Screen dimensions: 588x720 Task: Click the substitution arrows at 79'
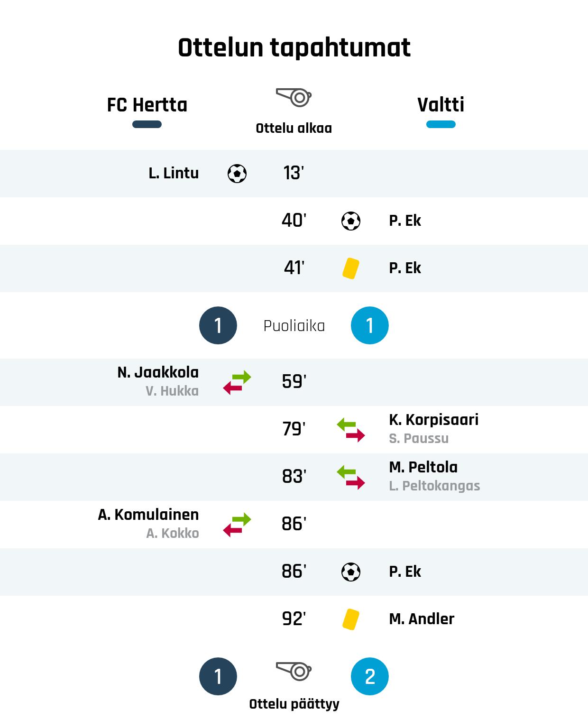point(351,430)
